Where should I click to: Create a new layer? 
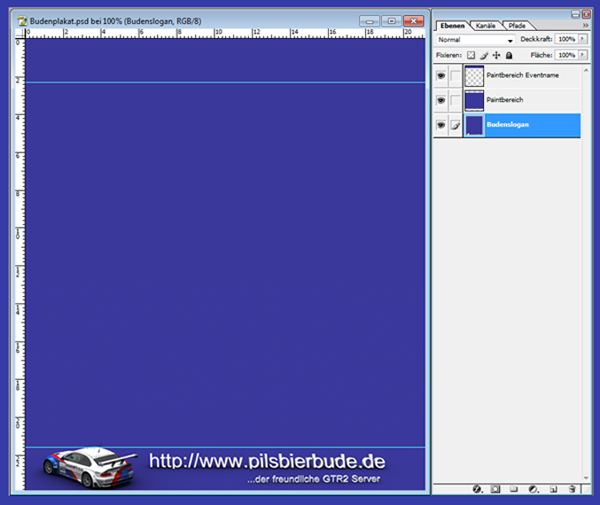click(x=551, y=490)
